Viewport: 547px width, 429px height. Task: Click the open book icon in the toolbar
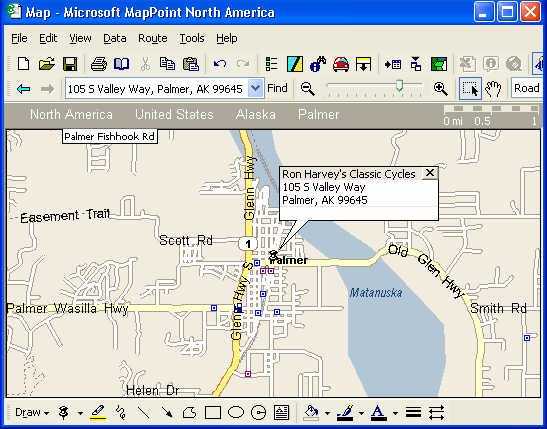[121, 64]
